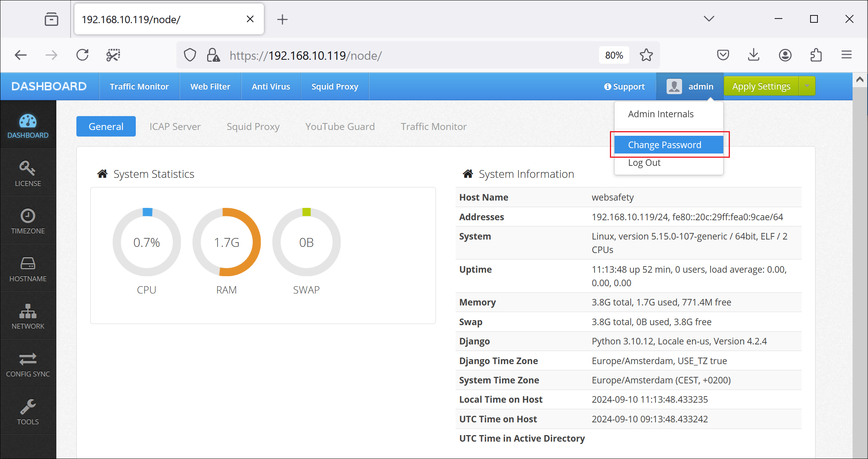Click the 80% zoom level indicator
The height and width of the screenshot is (459, 868).
click(x=614, y=55)
